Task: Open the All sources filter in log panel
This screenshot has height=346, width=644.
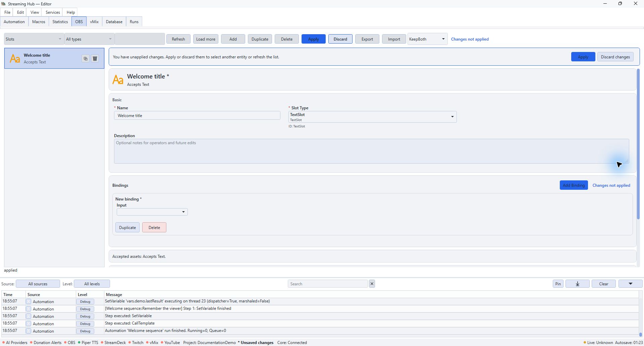Action: coord(38,284)
